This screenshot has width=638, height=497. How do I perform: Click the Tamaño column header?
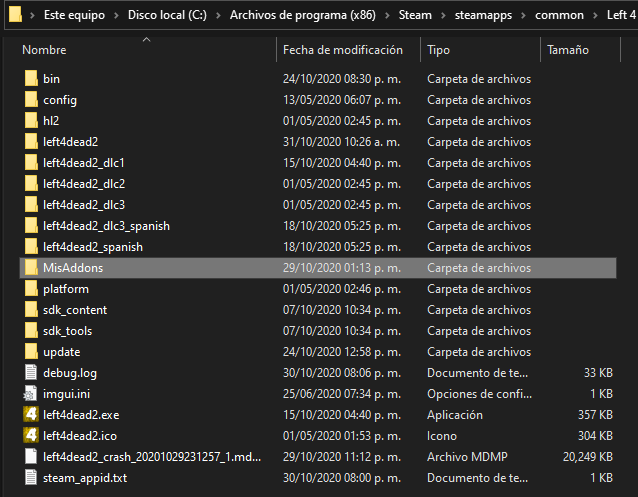[567, 50]
